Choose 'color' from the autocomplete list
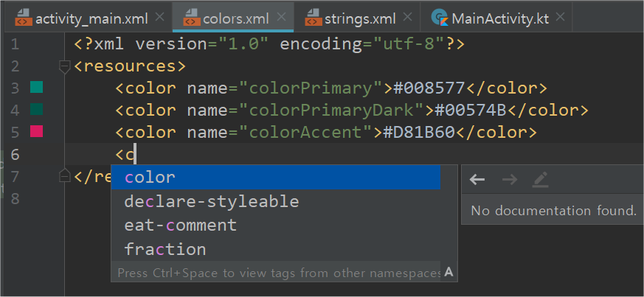Viewport: 644px width, 297px height. point(276,177)
